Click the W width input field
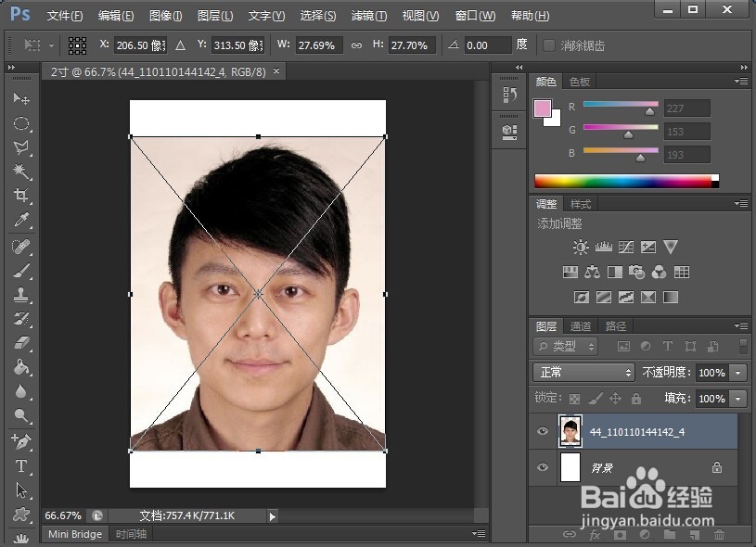 [319, 45]
